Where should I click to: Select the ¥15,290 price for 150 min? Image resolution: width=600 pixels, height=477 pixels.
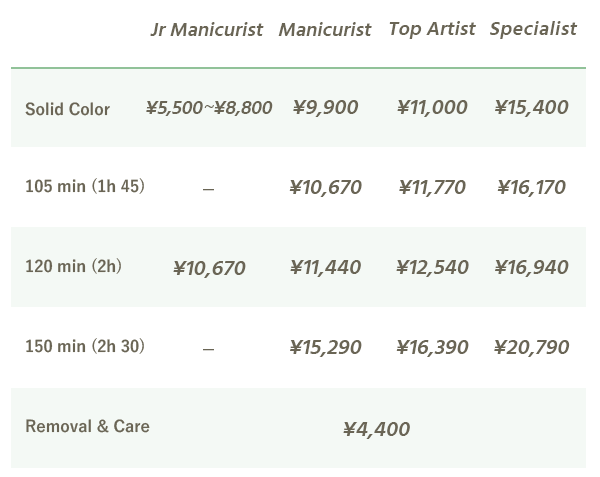point(325,347)
